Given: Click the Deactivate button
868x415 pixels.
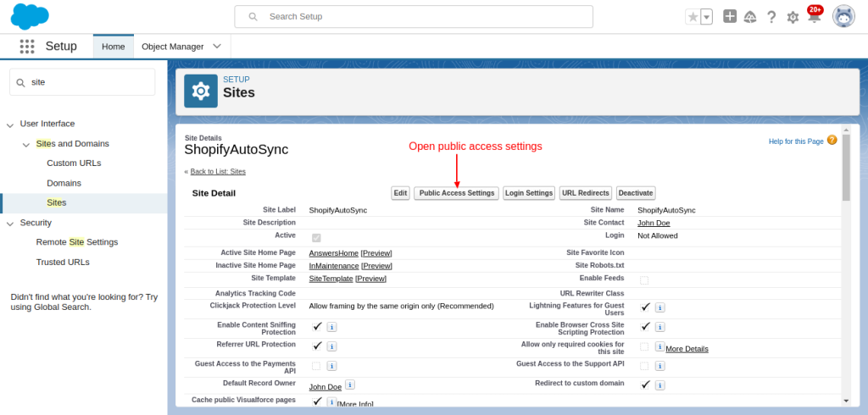Looking at the screenshot, I should (x=636, y=193).
